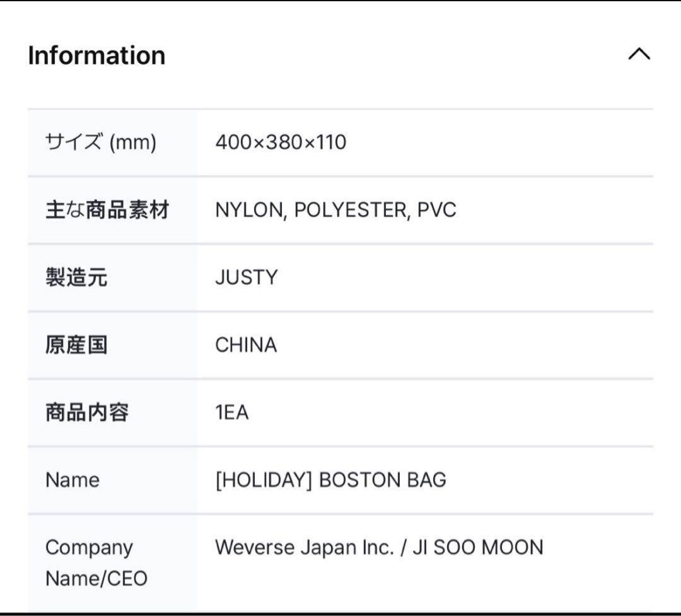Select the 主な商品素材 label

(107, 210)
